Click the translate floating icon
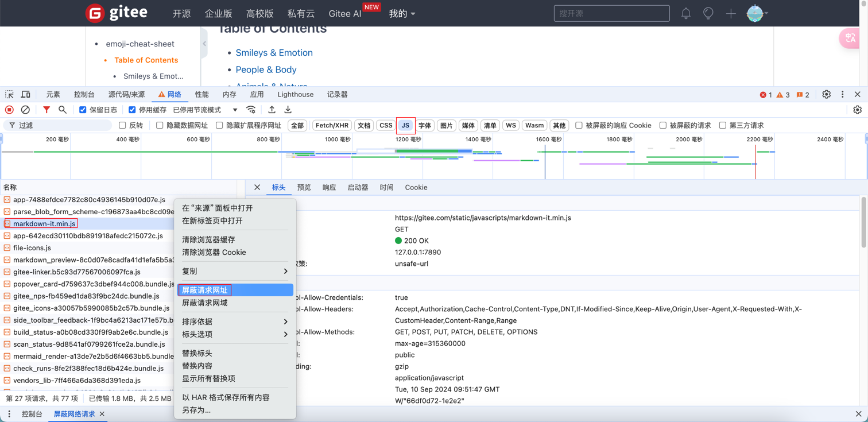This screenshot has height=422, width=868. point(850,38)
